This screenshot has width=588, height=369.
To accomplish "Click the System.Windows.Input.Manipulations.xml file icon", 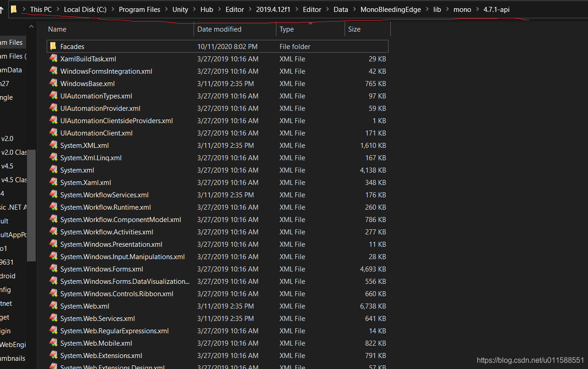I will pos(53,256).
